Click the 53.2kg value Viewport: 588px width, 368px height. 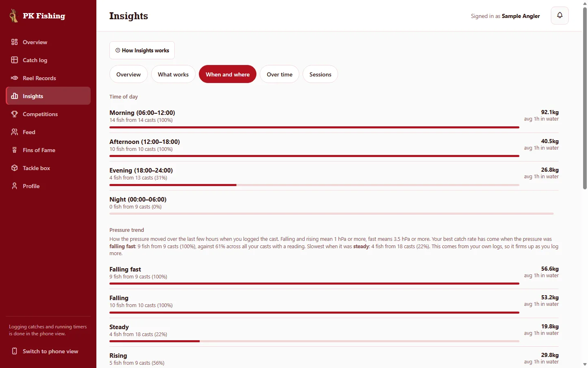[x=550, y=297]
